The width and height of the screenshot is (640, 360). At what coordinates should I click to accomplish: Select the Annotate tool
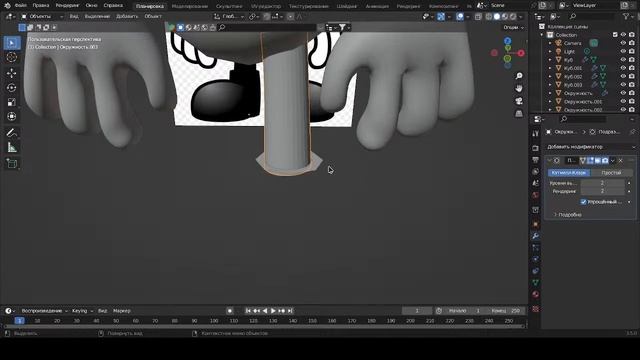pos(12,133)
